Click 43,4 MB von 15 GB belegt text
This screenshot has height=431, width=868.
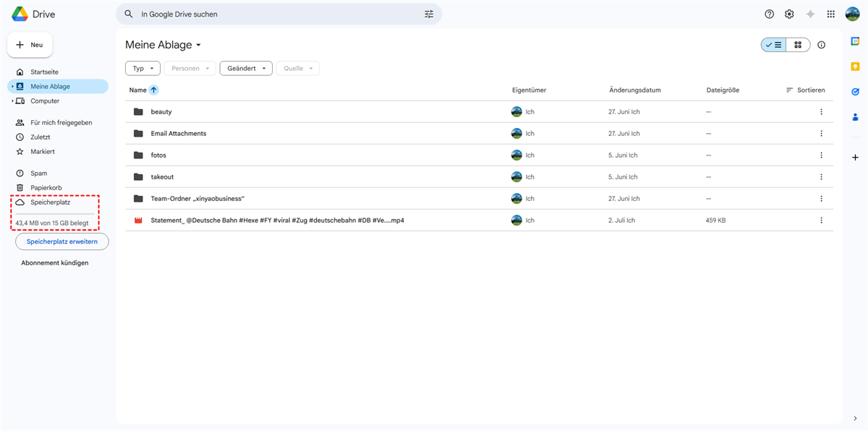pos(52,223)
